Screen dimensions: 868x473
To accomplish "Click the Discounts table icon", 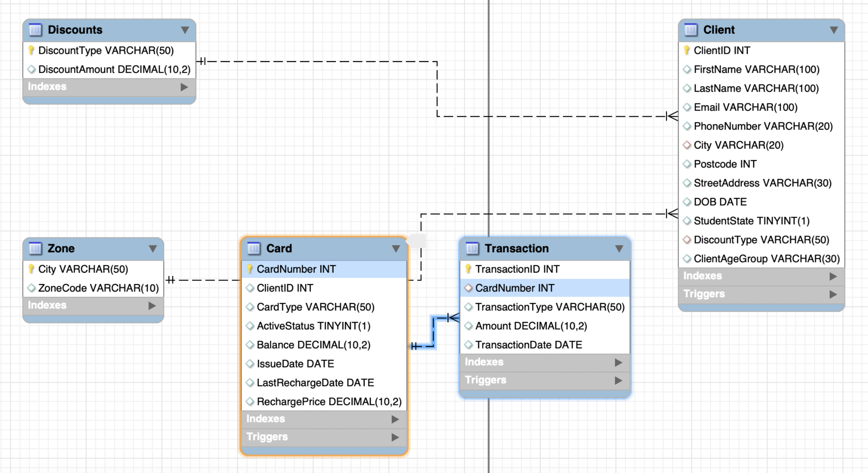I will (36, 30).
